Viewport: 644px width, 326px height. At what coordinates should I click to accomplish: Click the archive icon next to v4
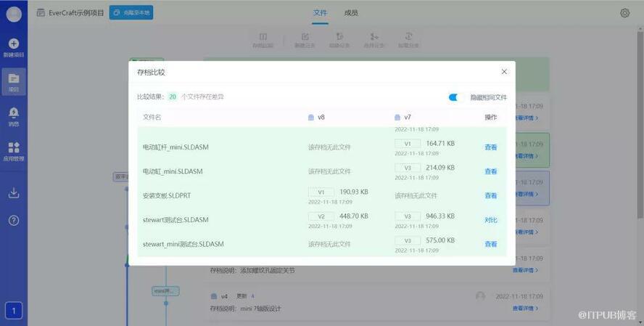point(213,296)
